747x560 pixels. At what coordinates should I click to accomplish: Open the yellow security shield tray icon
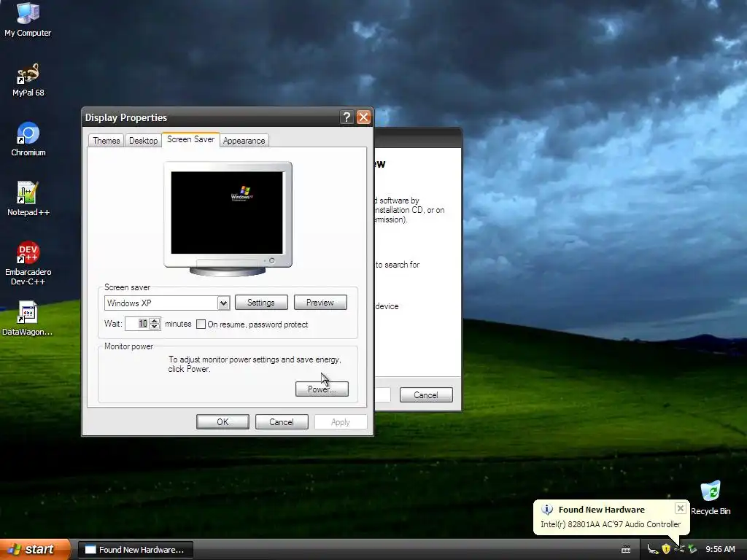click(666, 550)
